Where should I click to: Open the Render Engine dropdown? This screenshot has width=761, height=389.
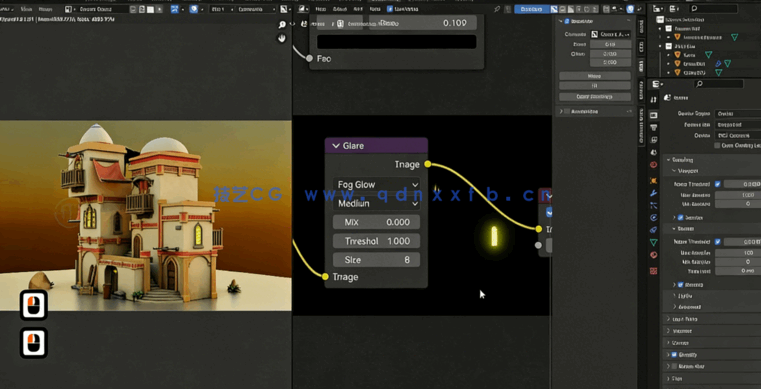(x=738, y=113)
